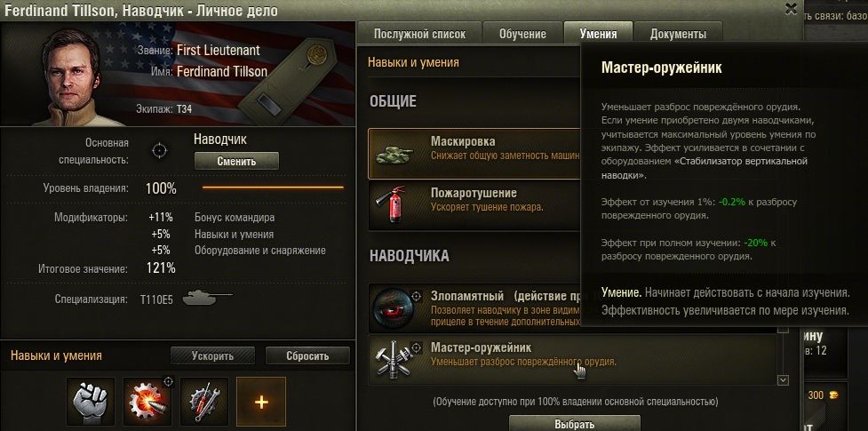Image resolution: width=868 pixels, height=431 pixels.
Task: Click the crossed hammers Мастер-оружейник icon
Action: point(394,359)
